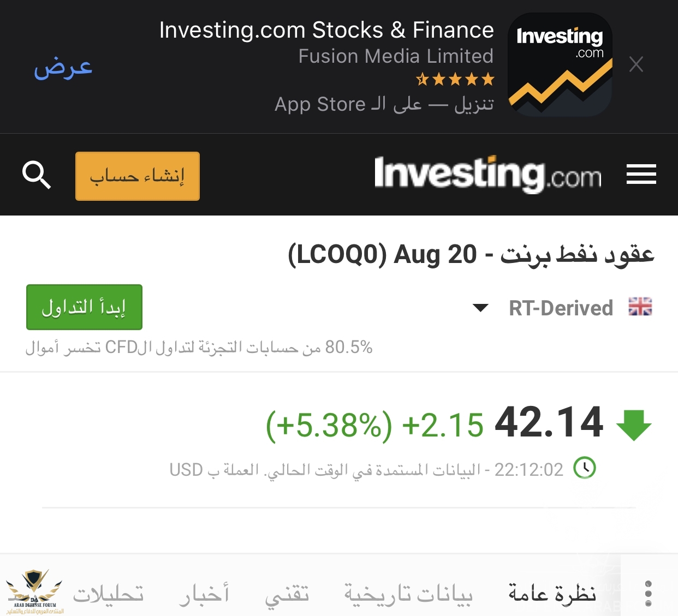
Task: Click the green clock icon
Action: (585, 468)
